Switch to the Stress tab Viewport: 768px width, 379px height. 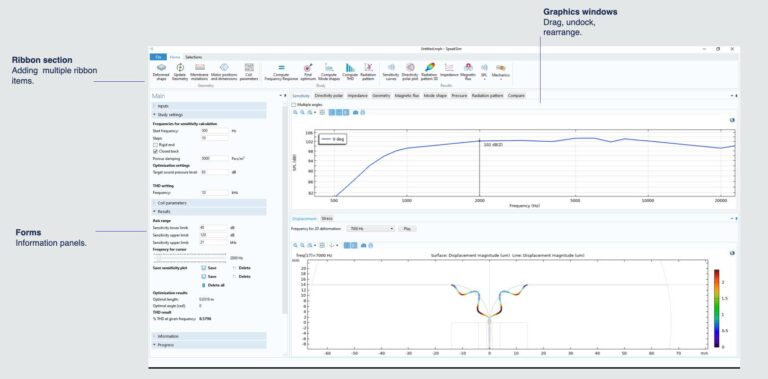tap(327, 219)
